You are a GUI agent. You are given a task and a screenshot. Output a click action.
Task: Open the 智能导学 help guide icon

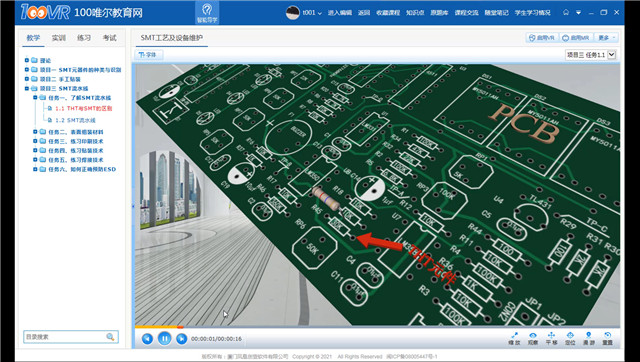tap(207, 13)
